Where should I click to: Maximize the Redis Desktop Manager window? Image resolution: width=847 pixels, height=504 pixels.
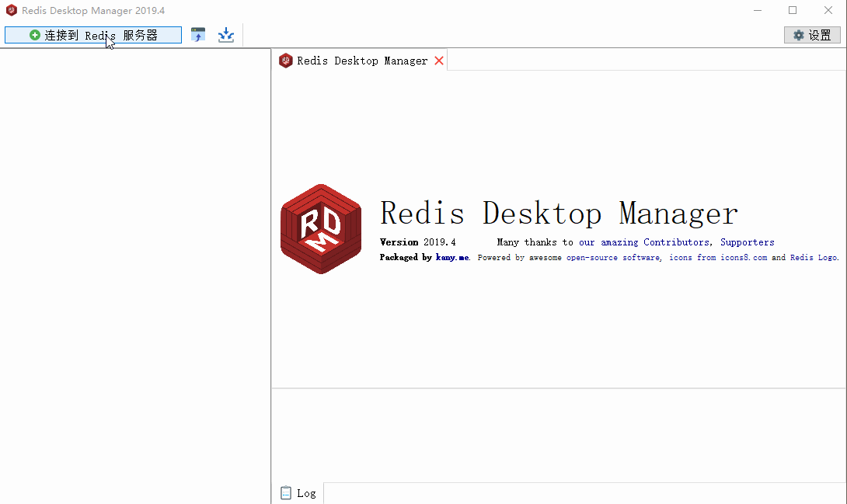[x=793, y=10]
